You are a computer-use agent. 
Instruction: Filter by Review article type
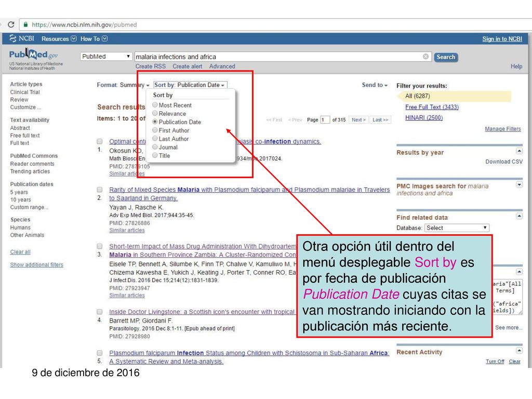19,99
